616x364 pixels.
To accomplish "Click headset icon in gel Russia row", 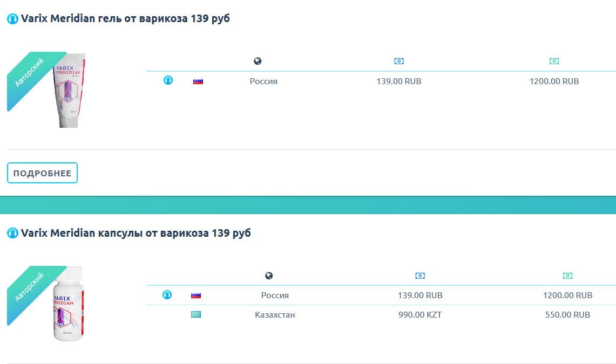I will 168,80.
